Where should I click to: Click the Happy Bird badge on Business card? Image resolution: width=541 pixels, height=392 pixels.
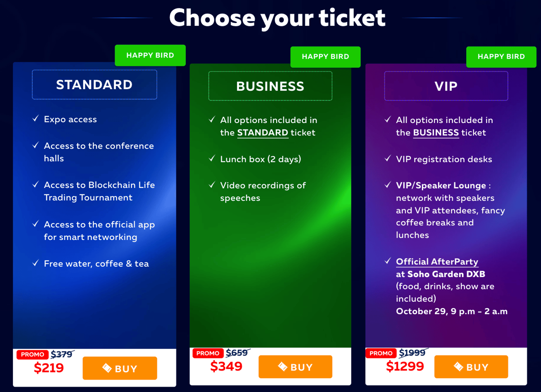tap(325, 57)
